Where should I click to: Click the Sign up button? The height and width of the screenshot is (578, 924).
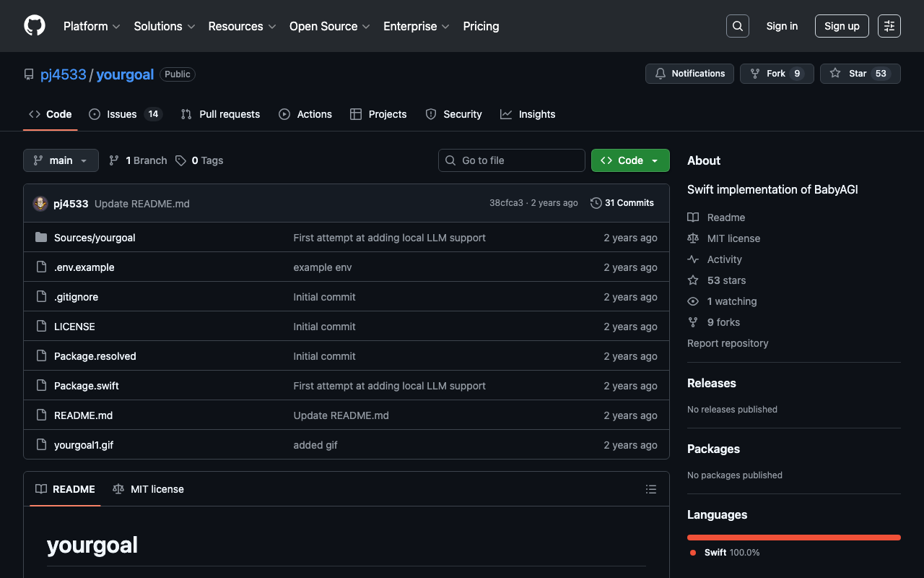coord(841,26)
